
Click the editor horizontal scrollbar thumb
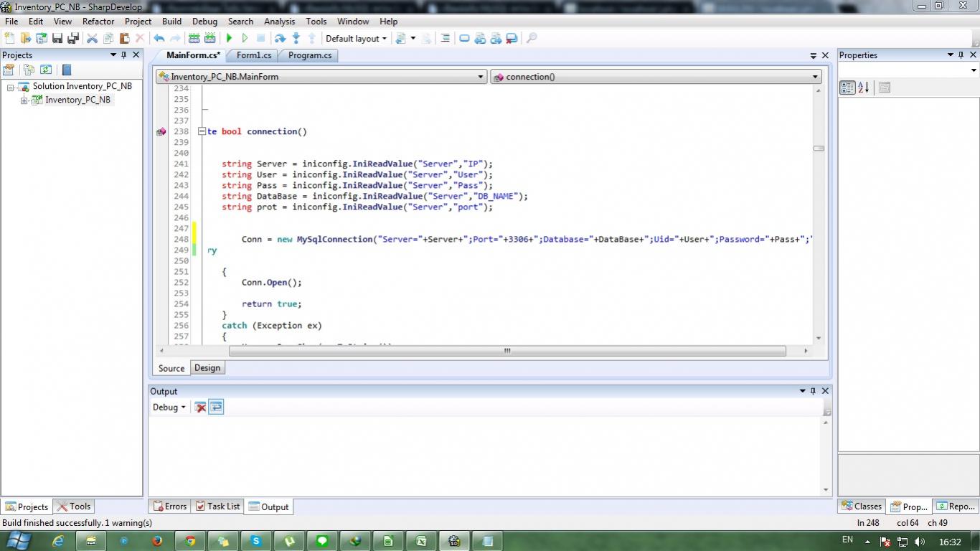(507, 351)
